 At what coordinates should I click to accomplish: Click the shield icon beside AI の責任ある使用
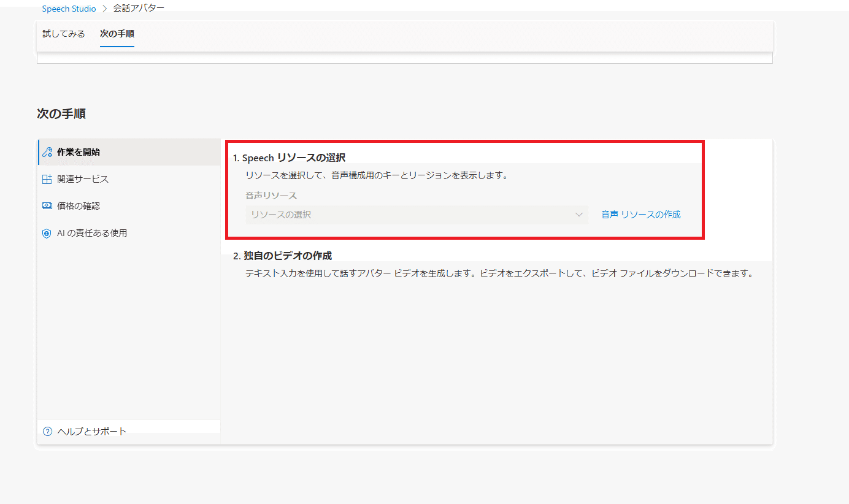point(47,233)
